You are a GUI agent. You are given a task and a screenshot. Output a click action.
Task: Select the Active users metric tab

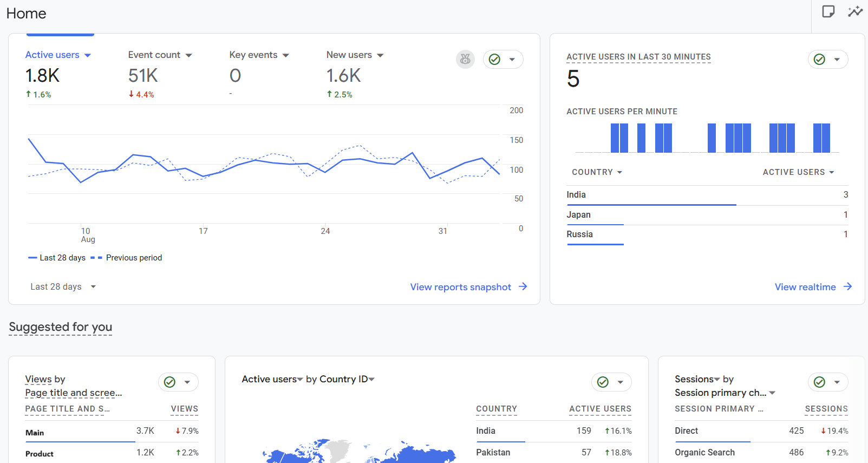tap(53, 55)
